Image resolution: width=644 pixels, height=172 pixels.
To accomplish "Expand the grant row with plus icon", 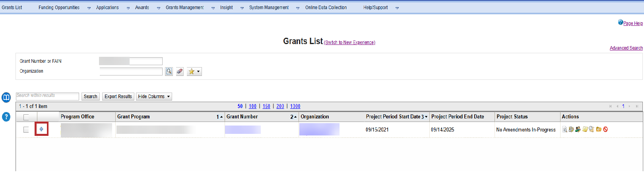I will pos(41,129).
